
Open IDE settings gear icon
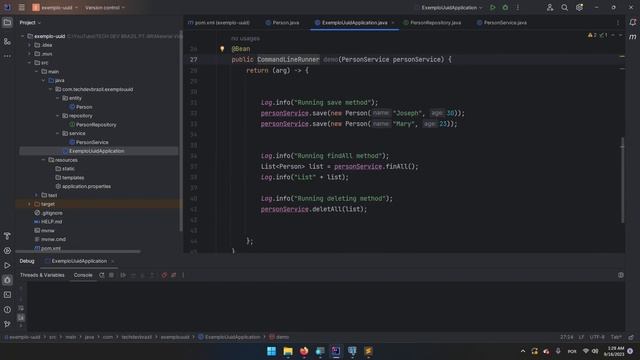[x=579, y=7]
